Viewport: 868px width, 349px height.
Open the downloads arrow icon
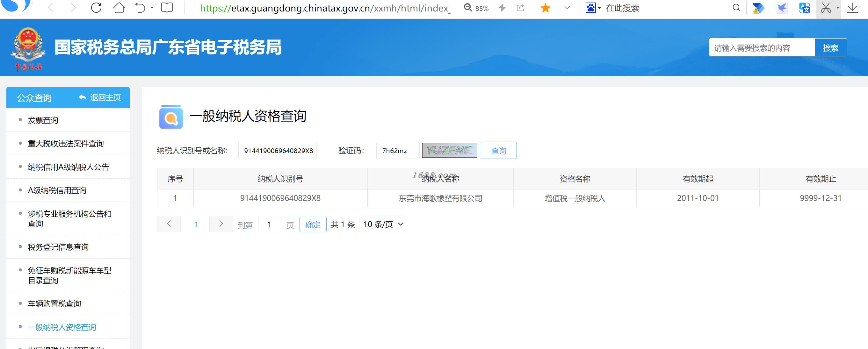[x=852, y=8]
